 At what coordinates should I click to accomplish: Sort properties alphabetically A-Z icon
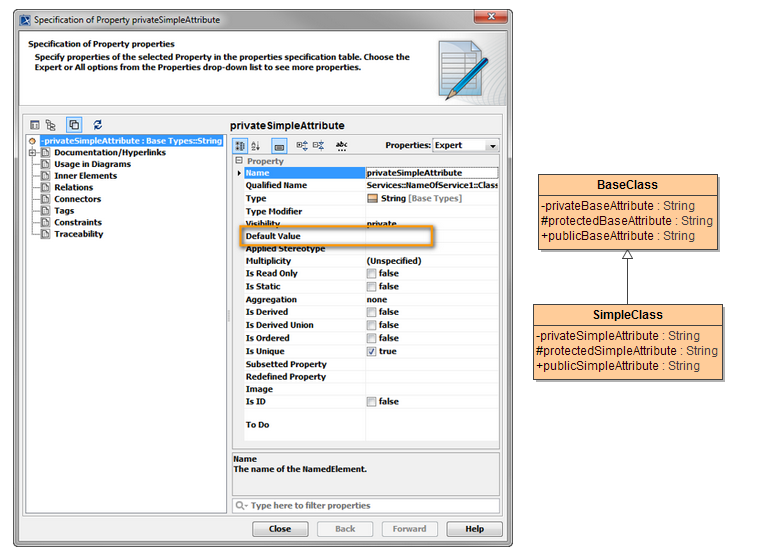tap(255, 146)
